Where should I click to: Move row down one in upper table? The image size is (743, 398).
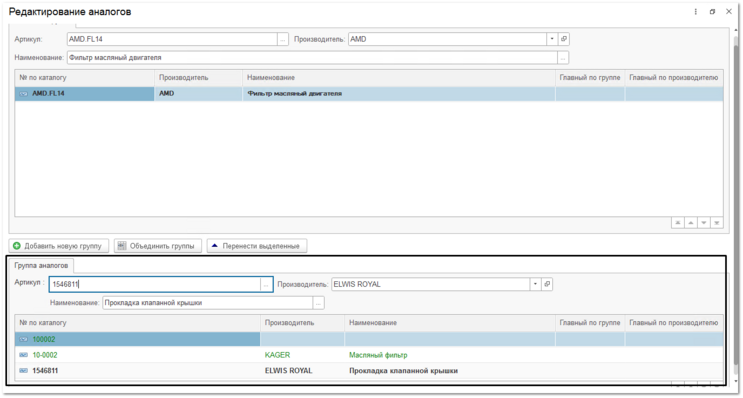(704, 223)
